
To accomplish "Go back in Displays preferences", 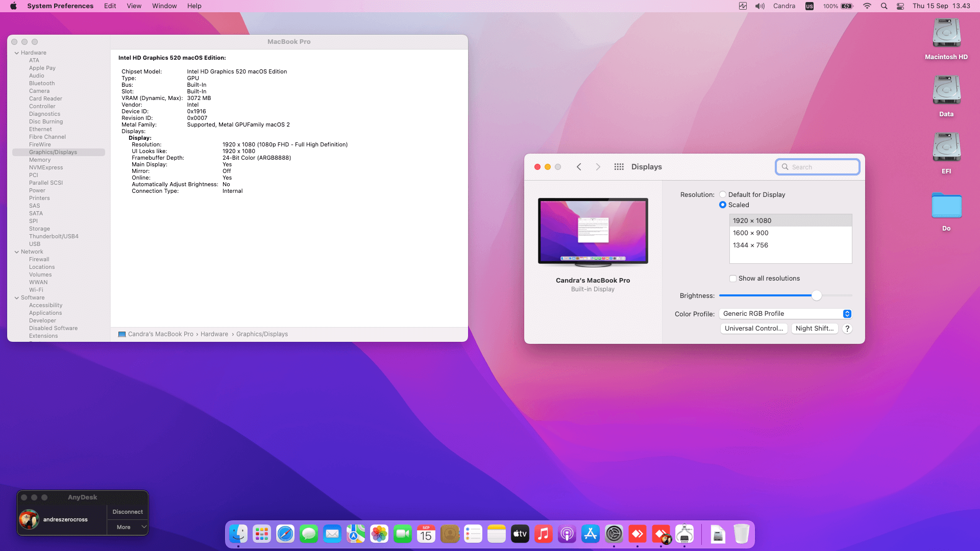I will pyautogui.click(x=579, y=167).
